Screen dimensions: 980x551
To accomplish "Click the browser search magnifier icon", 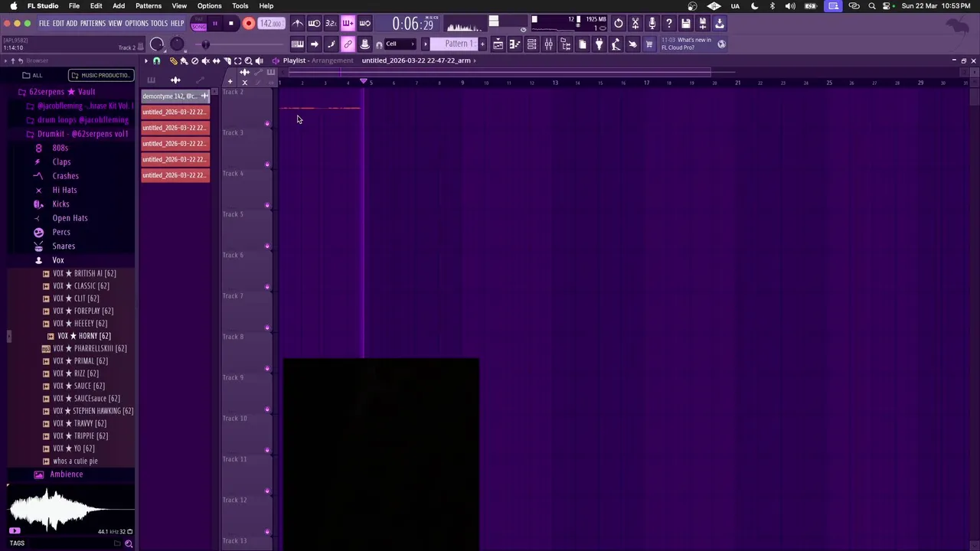I will coord(129,543).
